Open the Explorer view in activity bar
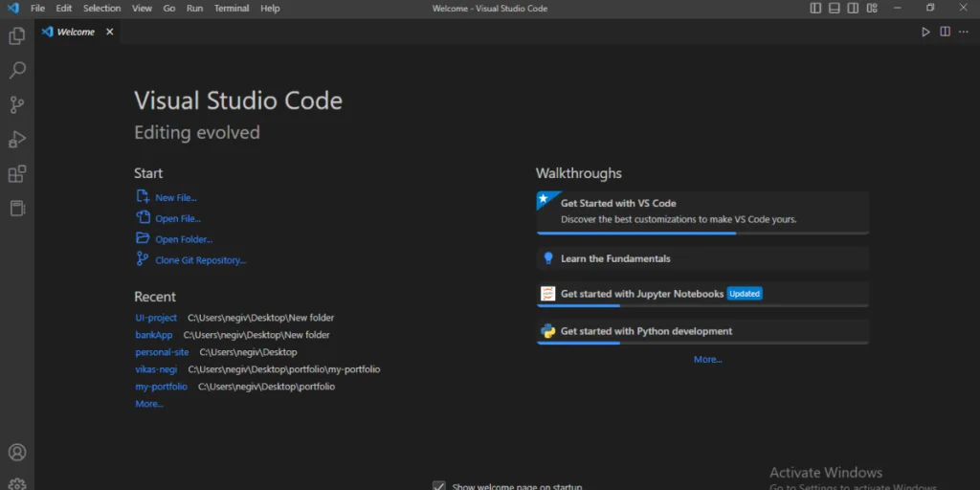Image resolution: width=980 pixels, height=490 pixels. pyautogui.click(x=17, y=35)
